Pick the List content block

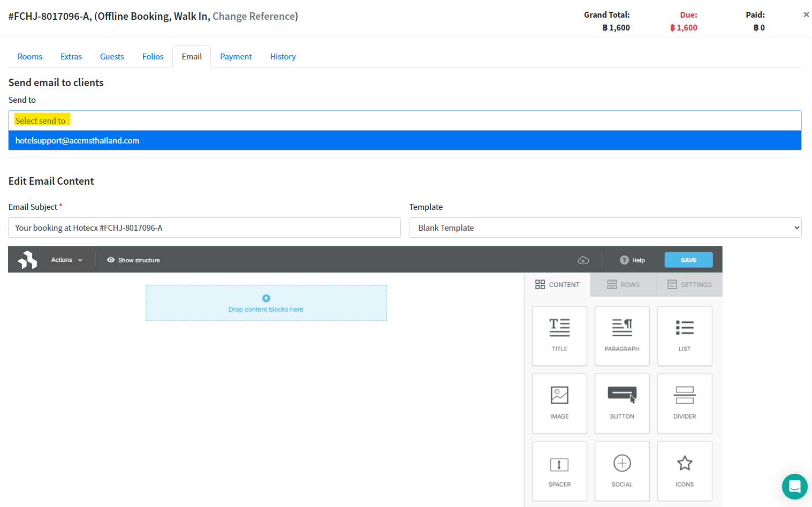684,336
